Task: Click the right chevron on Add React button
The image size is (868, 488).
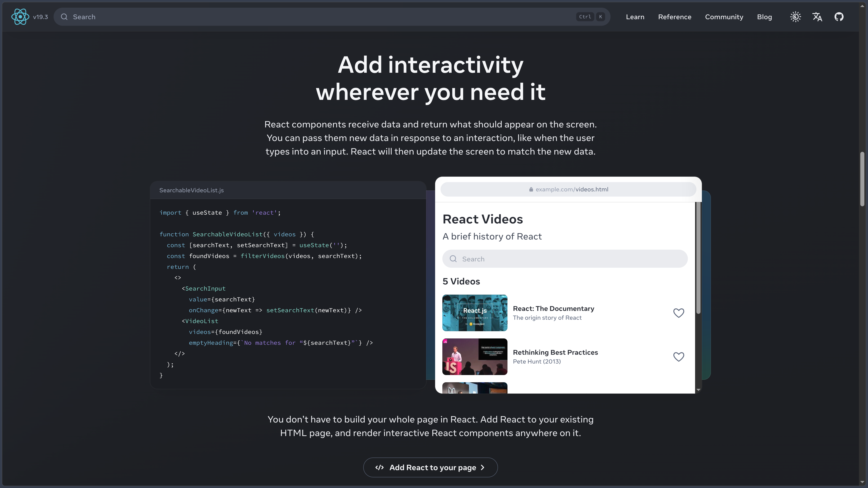Action: point(483,467)
